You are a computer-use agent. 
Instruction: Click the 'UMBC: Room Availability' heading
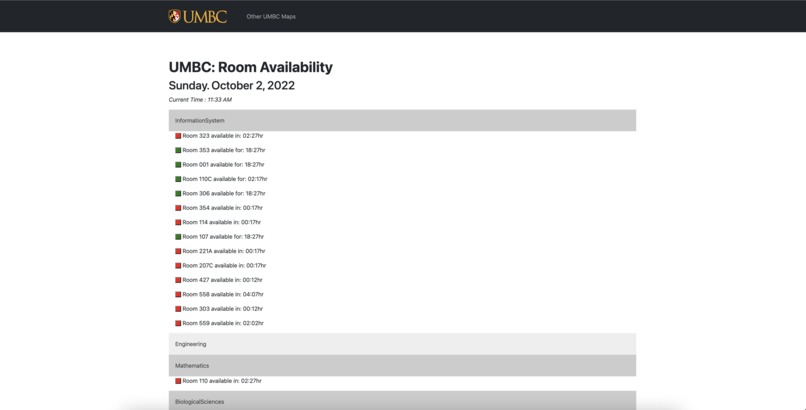tap(251, 67)
